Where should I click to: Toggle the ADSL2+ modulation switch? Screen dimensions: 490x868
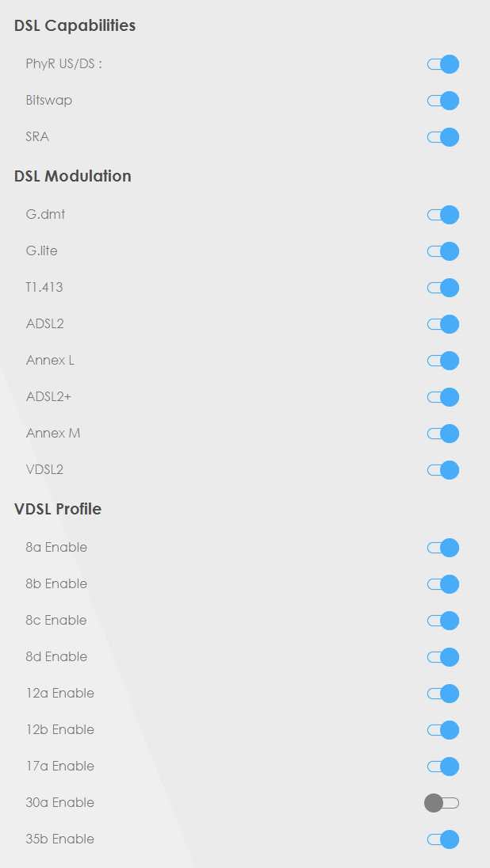[x=443, y=397]
